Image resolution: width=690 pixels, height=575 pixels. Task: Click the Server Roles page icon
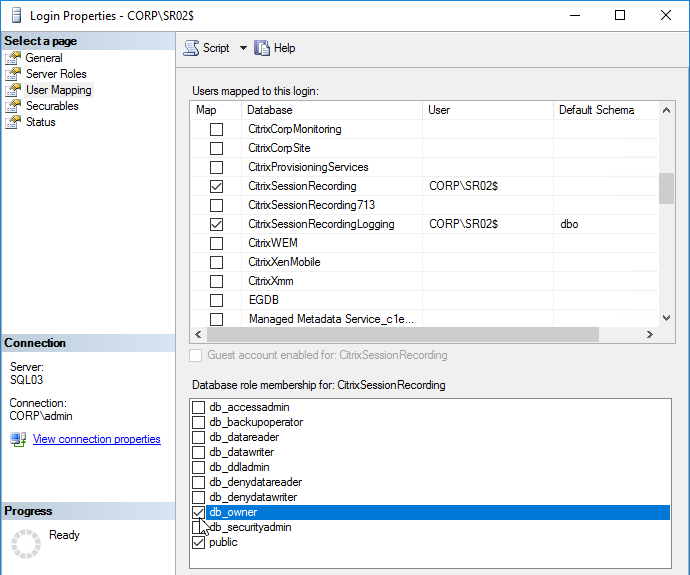pyautogui.click(x=13, y=74)
